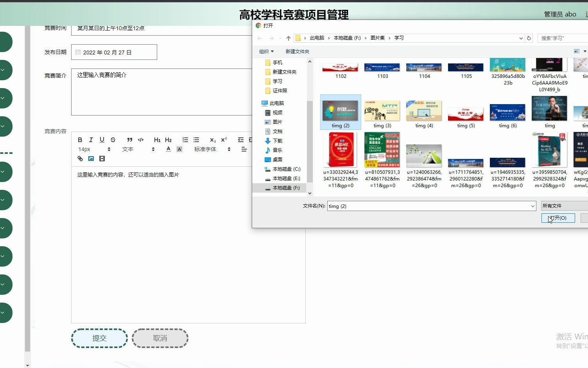Insert a blockquote in the editor
Screen dimensions: 588x368
click(x=130, y=140)
